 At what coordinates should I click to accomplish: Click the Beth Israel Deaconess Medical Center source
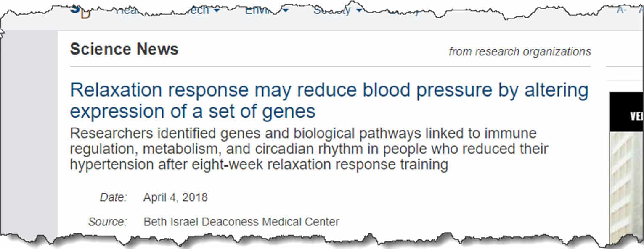[241, 221]
